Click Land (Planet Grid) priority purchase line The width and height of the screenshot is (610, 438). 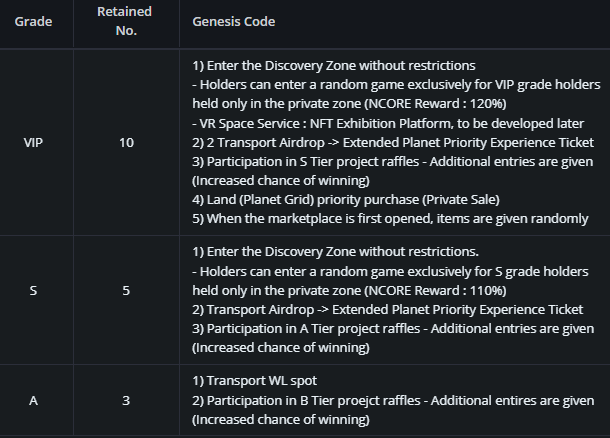(x=346, y=200)
